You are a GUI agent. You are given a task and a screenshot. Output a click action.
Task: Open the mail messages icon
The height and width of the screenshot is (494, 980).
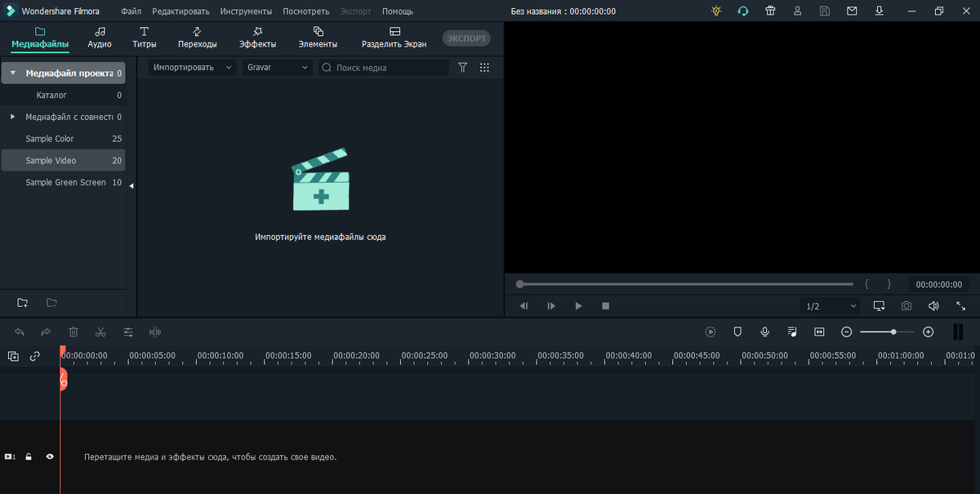tap(852, 11)
